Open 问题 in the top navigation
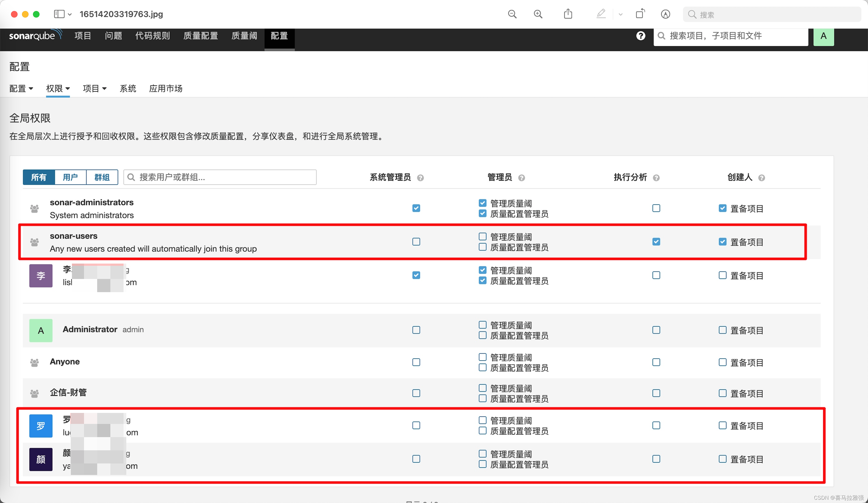The image size is (868, 503). 113,35
